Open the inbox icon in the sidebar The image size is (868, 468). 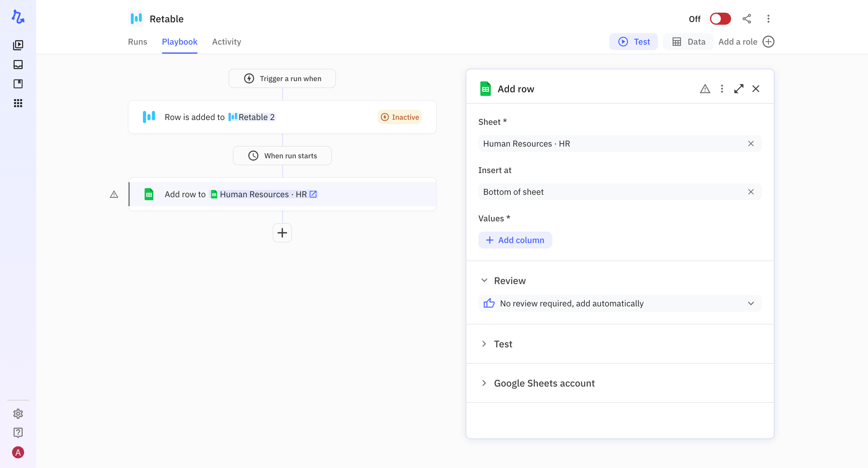(x=18, y=65)
